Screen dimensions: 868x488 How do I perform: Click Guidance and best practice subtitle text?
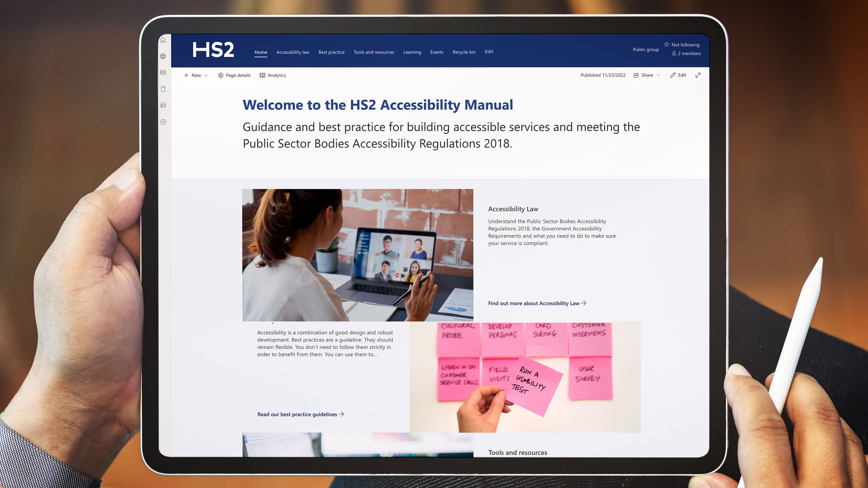pos(441,135)
